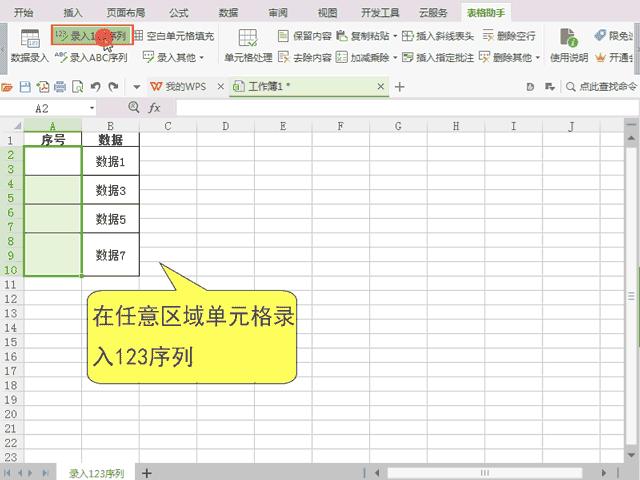Close the 我的WPS tab

(220, 87)
